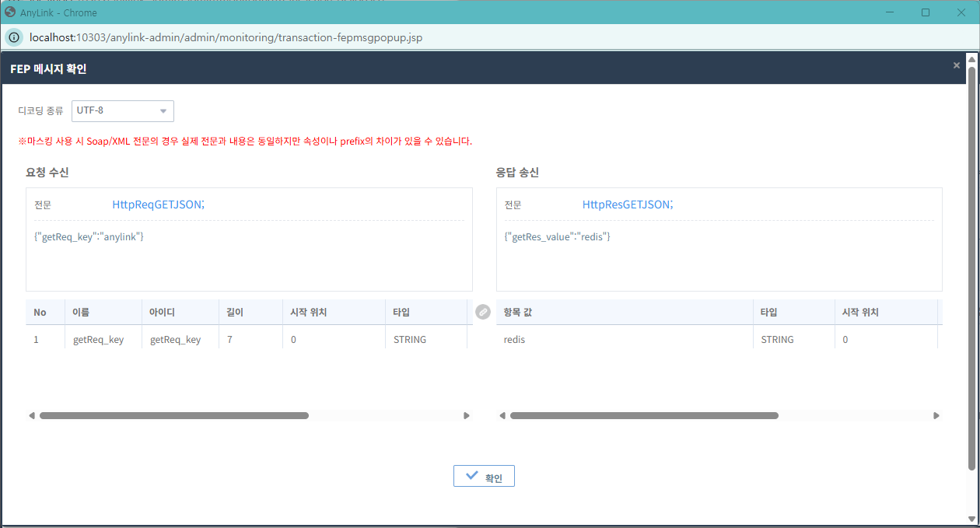Open the HttpResGETJSON message link
The image size is (980, 528).
(627, 205)
